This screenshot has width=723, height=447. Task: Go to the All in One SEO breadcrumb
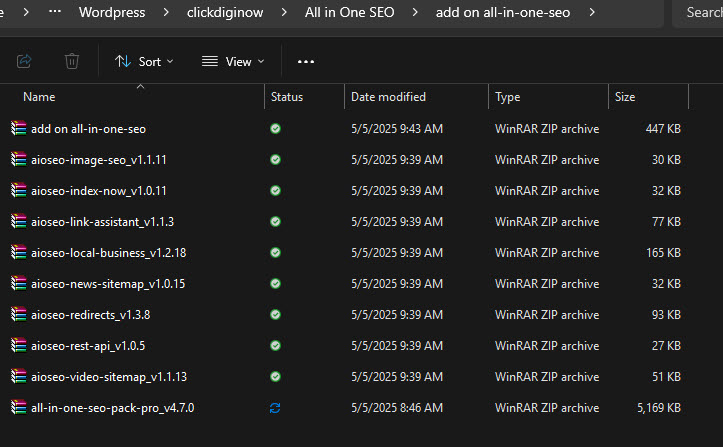click(350, 12)
